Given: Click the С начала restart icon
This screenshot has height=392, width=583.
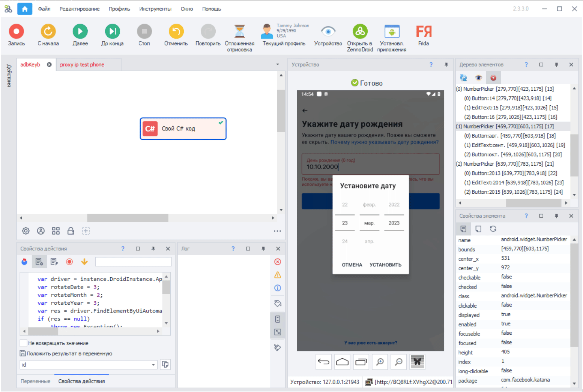Looking at the screenshot, I should click(x=48, y=31).
